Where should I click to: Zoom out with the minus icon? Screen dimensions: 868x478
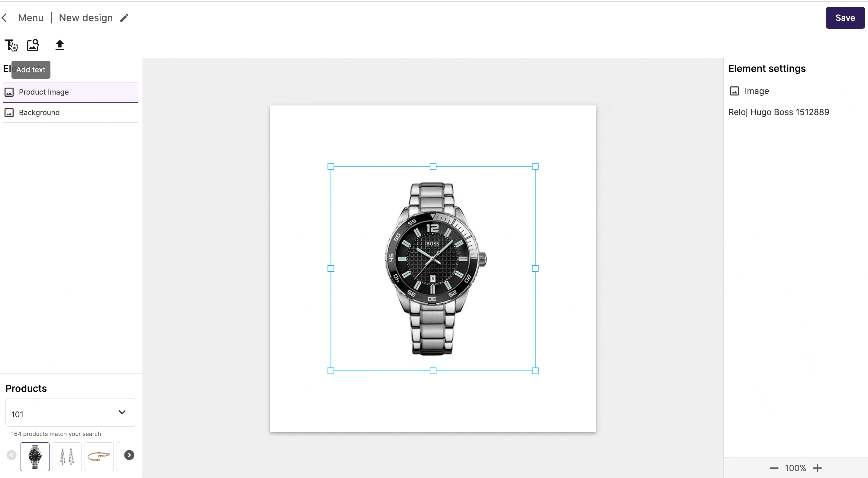tap(774, 468)
